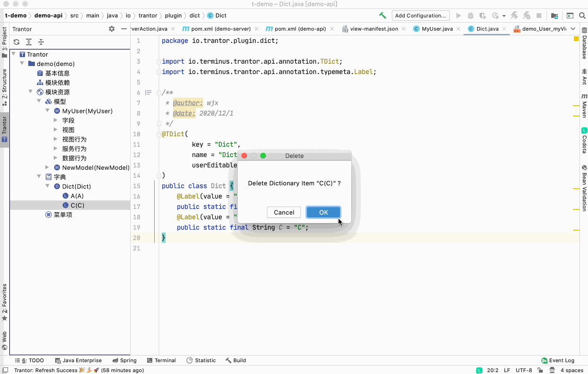This screenshot has width=588, height=374.
Task: Click Expand All icon in Trantor panel
Action: 29,42
